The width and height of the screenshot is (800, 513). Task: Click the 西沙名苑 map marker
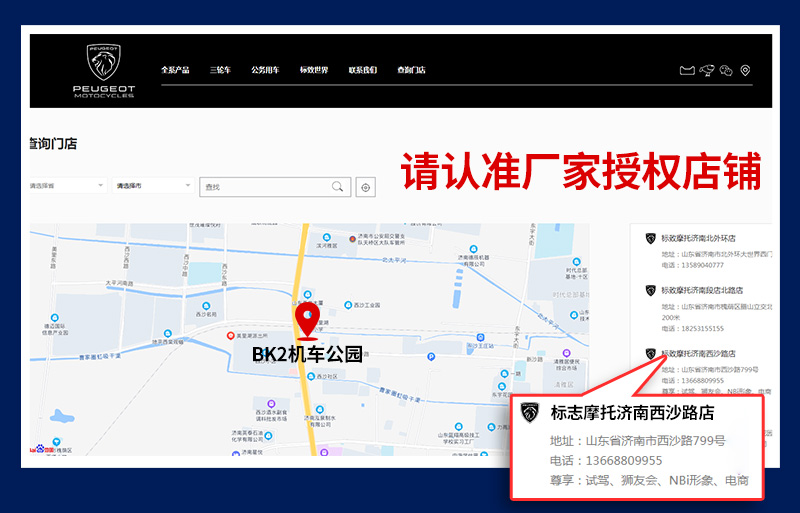(206, 306)
